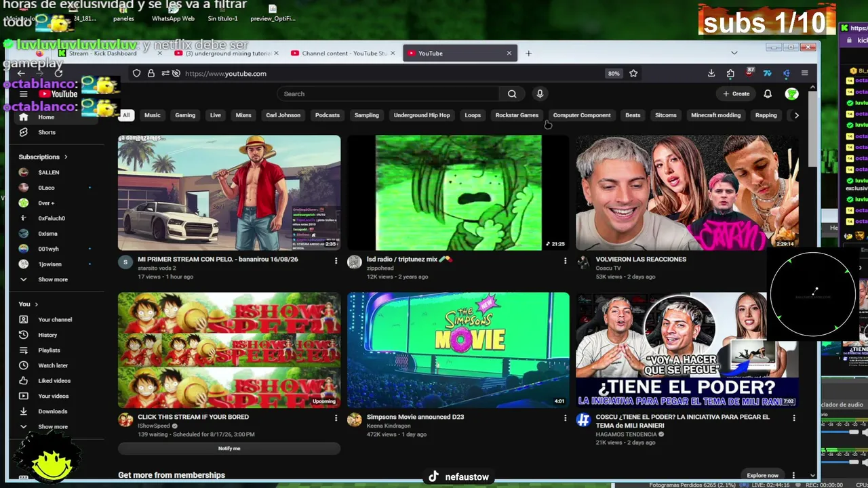Click the Create button
Screen dimensions: 868x488
(x=736, y=94)
